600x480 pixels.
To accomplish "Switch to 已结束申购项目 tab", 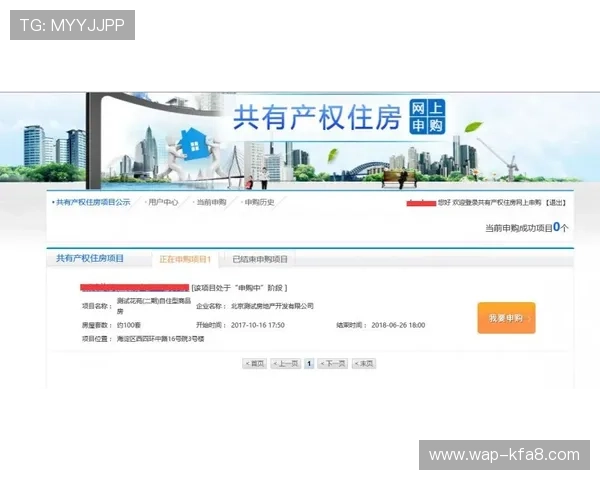I will (x=260, y=259).
